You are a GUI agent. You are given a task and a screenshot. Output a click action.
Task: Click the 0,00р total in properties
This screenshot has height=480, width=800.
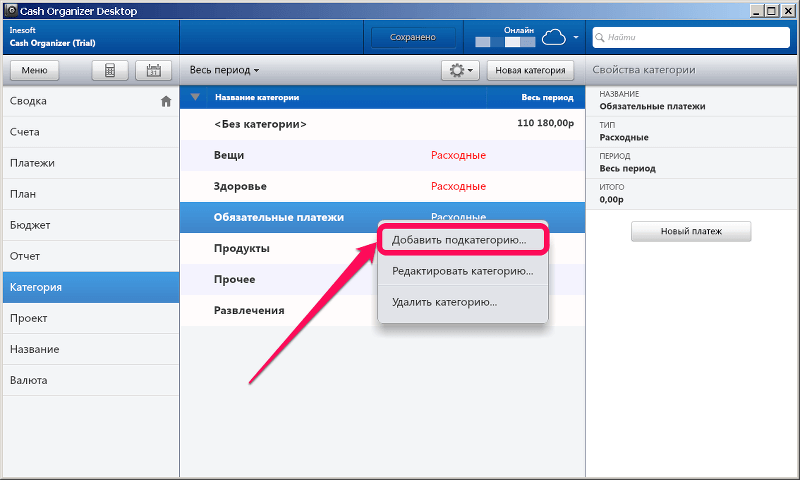[611, 199]
